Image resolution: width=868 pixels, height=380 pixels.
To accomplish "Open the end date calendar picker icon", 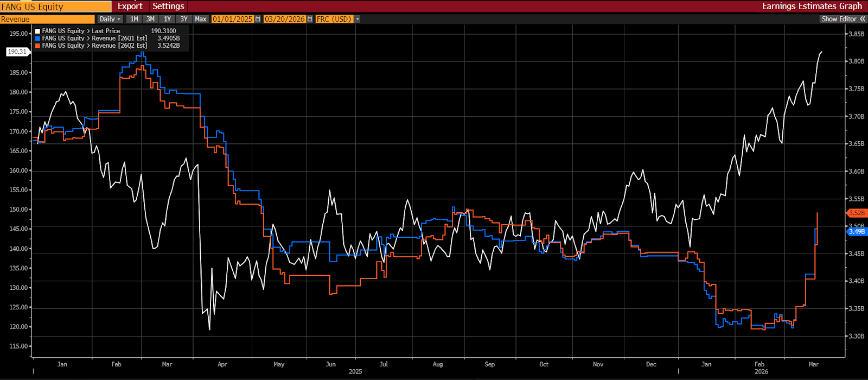I will (x=310, y=19).
